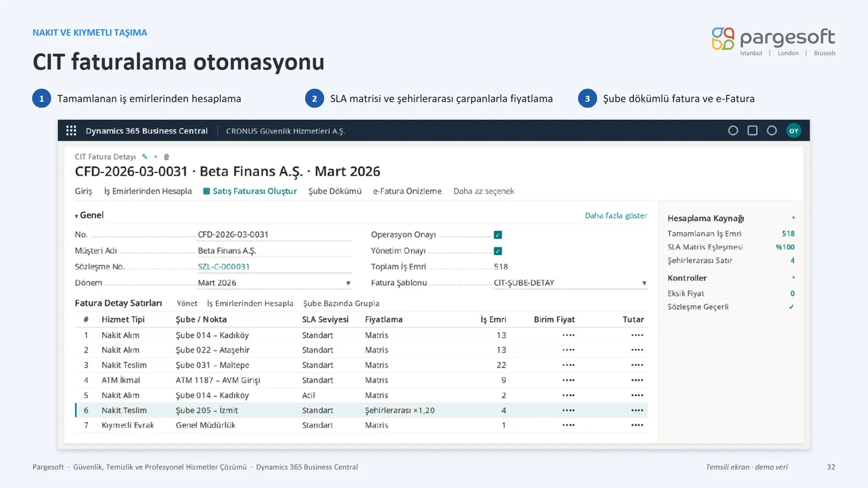Open e-Fatura Önizleme
The height and width of the screenshot is (488, 868).
click(x=407, y=191)
